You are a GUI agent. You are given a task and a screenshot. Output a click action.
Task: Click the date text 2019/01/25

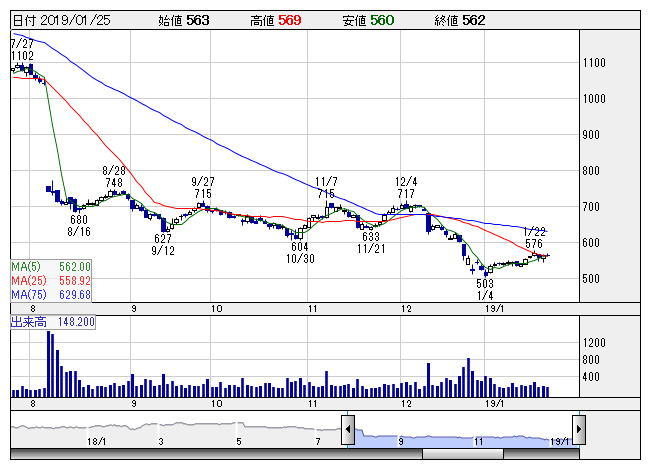click(75, 20)
